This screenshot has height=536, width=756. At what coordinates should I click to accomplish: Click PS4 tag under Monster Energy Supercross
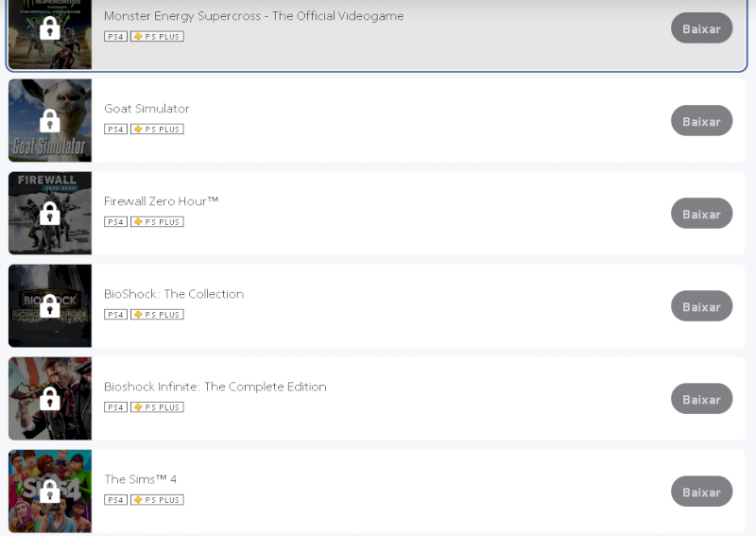pyautogui.click(x=115, y=36)
